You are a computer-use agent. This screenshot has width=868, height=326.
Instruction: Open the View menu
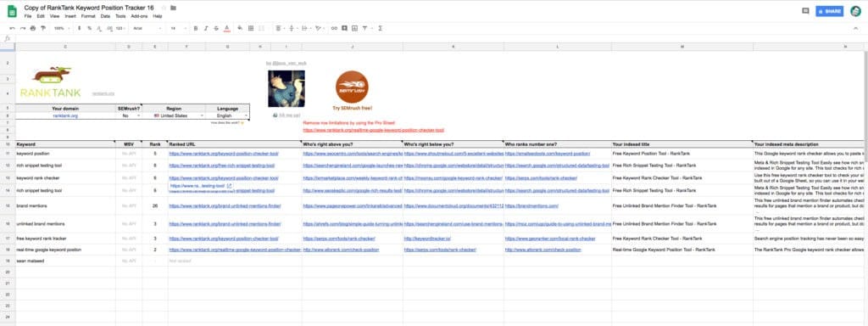coord(55,16)
